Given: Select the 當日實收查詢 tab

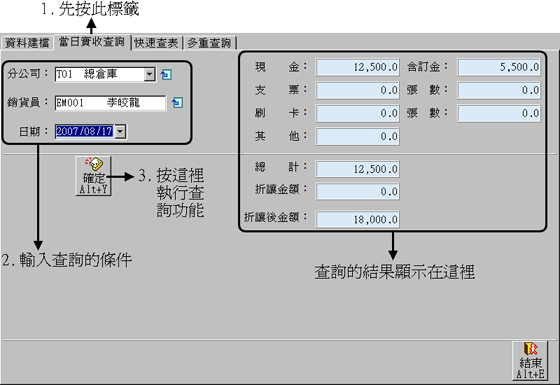Looking at the screenshot, I should [x=92, y=42].
